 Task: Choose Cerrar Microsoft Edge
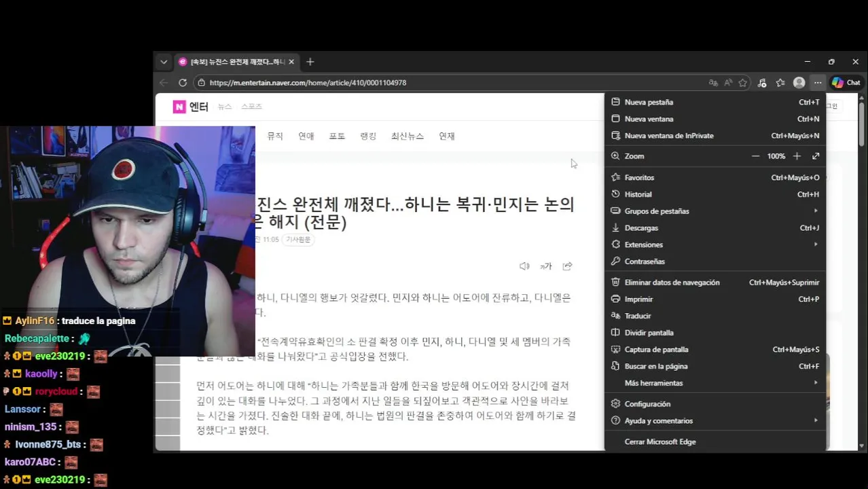tap(715, 441)
